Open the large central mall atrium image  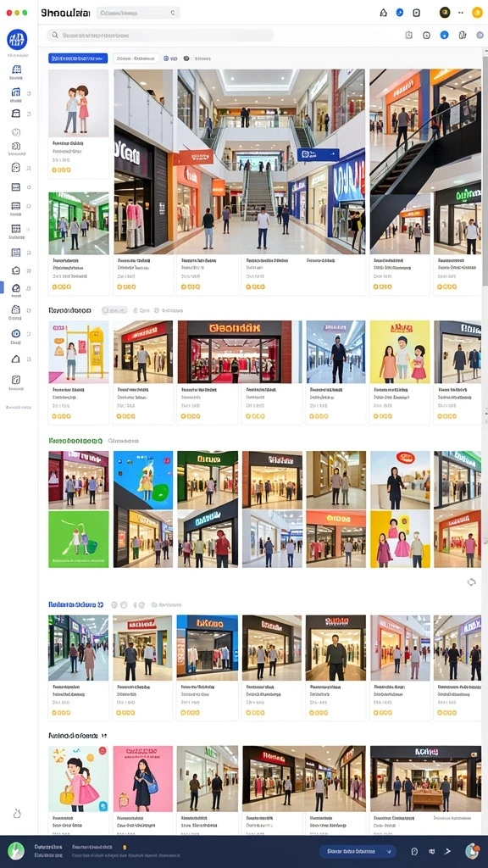click(x=240, y=161)
